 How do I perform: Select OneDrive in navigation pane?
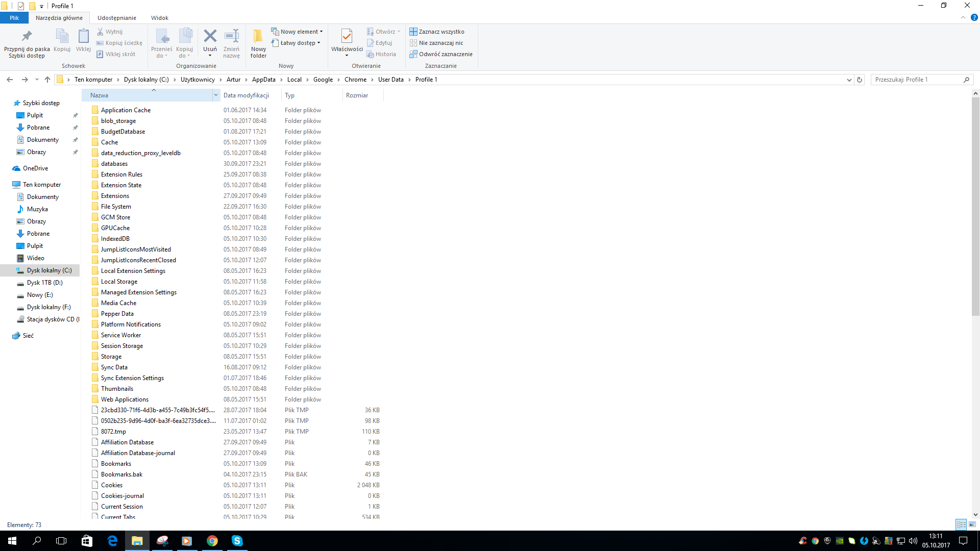click(35, 168)
